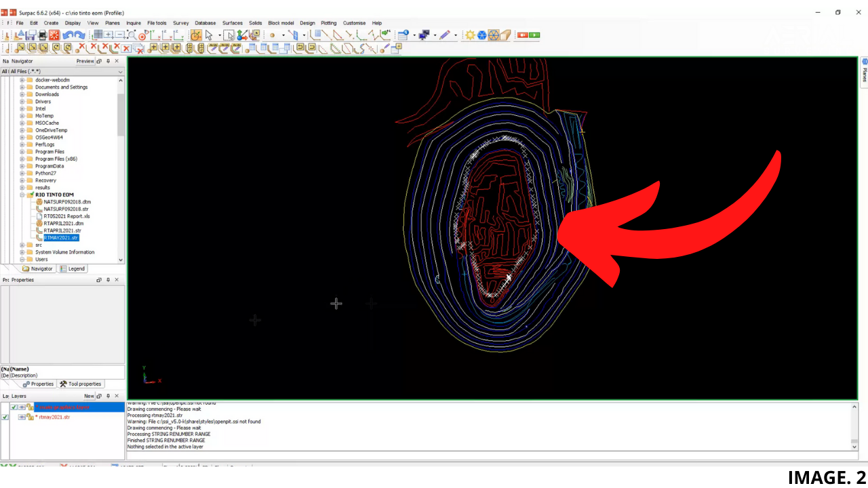Switch to the Tool properties tab
This screenshot has width=868, height=488.
pos(80,384)
